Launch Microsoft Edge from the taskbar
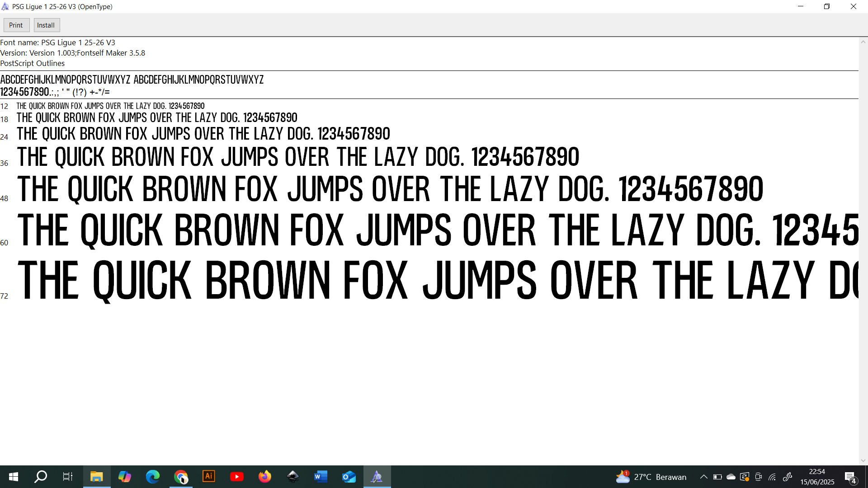The image size is (868, 488). click(152, 477)
